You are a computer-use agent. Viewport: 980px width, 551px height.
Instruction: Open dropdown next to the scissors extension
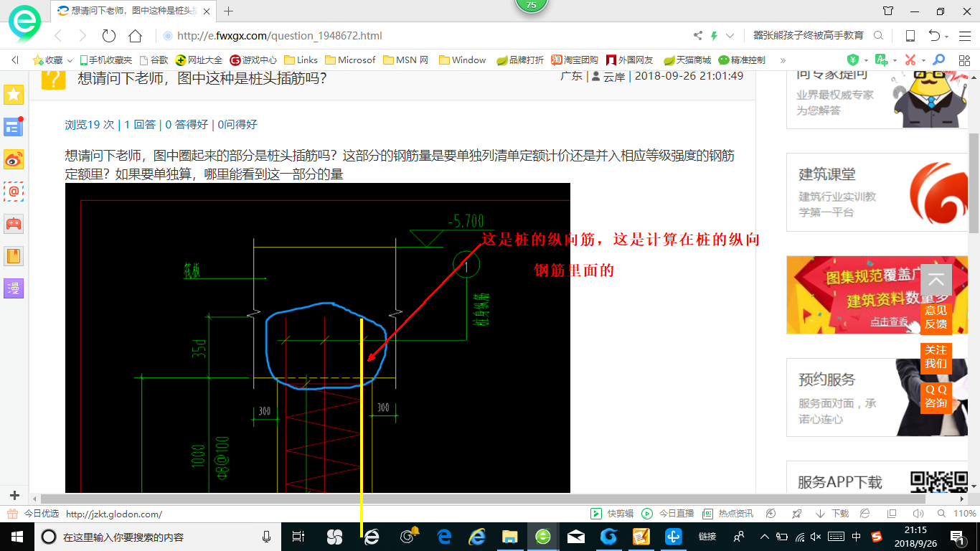(924, 60)
